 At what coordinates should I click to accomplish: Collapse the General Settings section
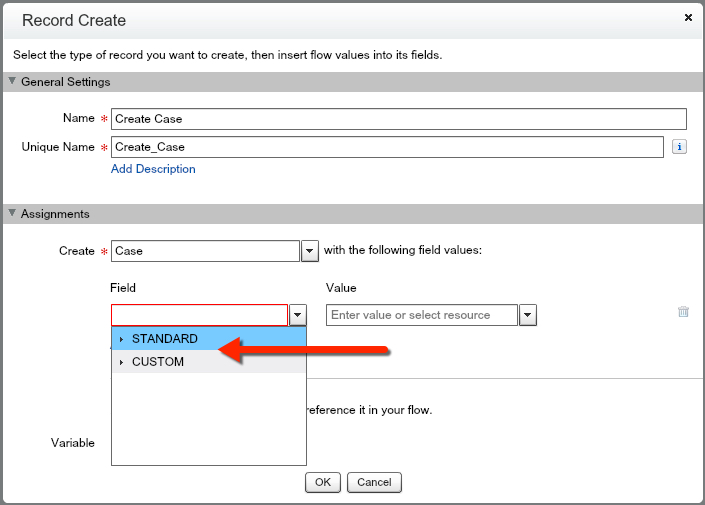tap(13, 82)
